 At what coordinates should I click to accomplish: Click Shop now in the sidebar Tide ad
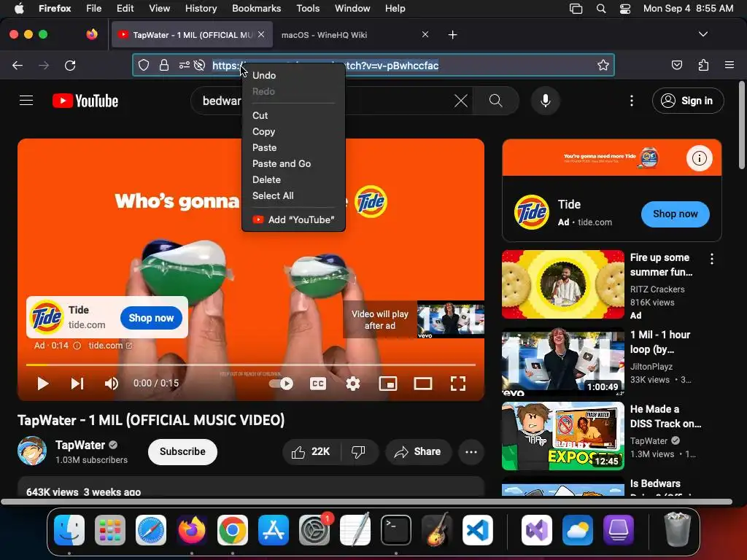(675, 214)
